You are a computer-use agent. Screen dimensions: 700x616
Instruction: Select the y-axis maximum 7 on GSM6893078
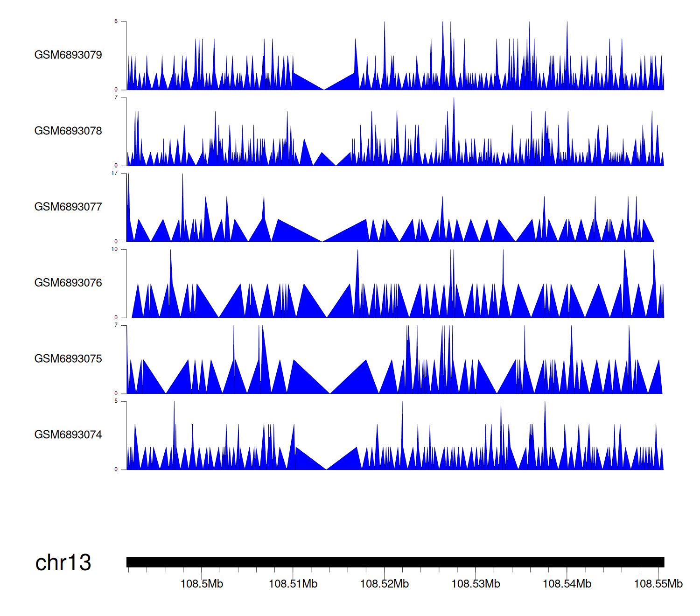pos(116,98)
